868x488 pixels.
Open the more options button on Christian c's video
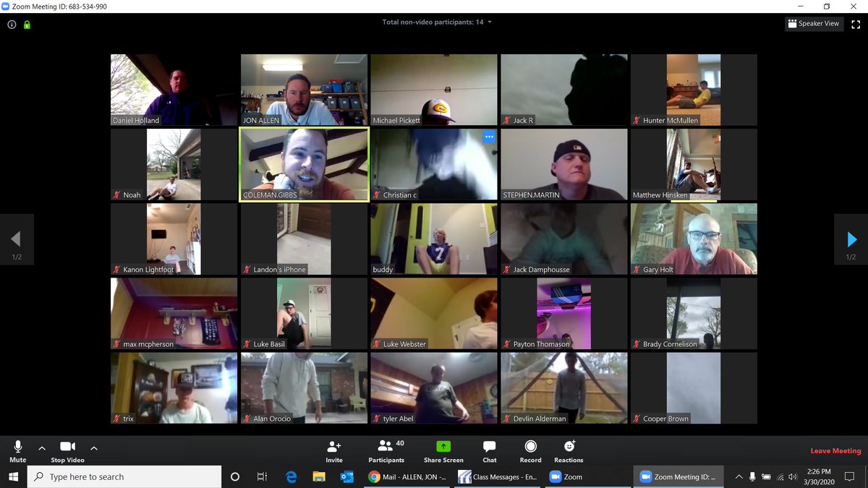click(489, 137)
